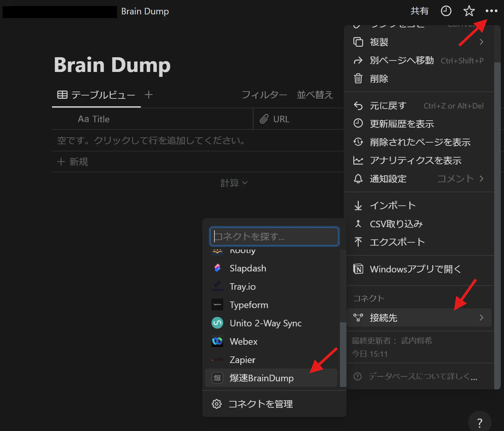Image resolution: width=504 pixels, height=431 pixels.
Task: Open 通知設定 notification settings
Action: 419,179
